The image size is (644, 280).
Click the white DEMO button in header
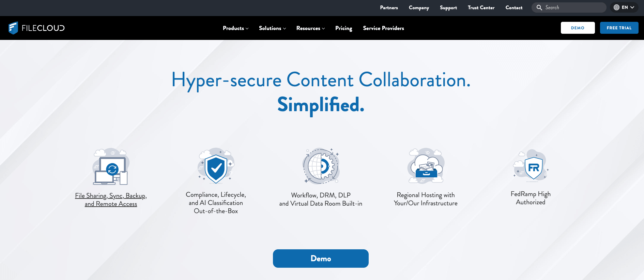click(578, 28)
